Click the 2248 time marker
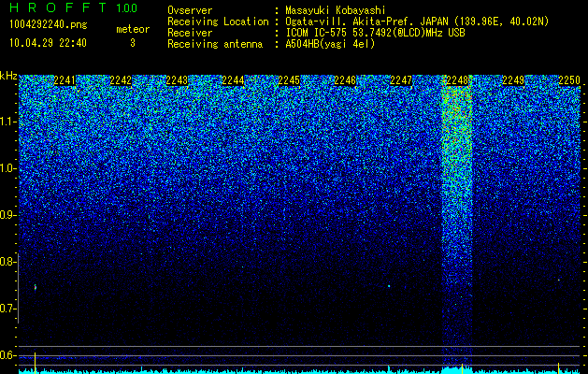Viewport: 588px width, 374px height. (x=457, y=80)
